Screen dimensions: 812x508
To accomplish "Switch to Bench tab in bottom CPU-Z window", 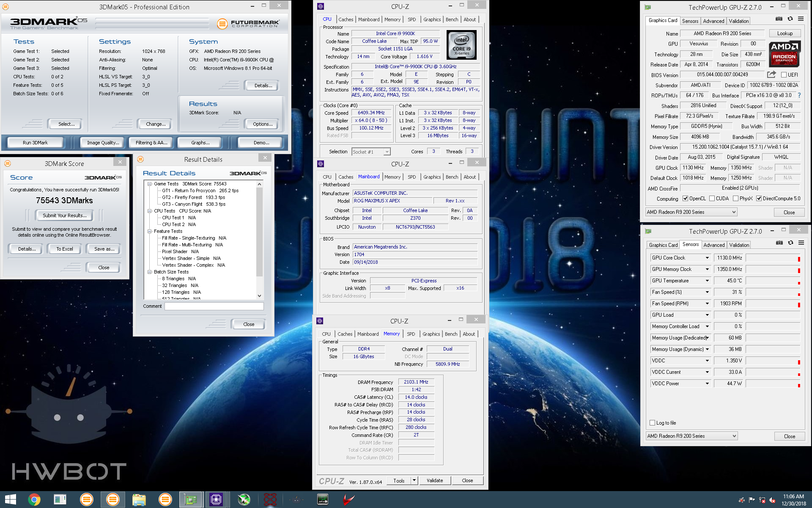I will tap(451, 334).
